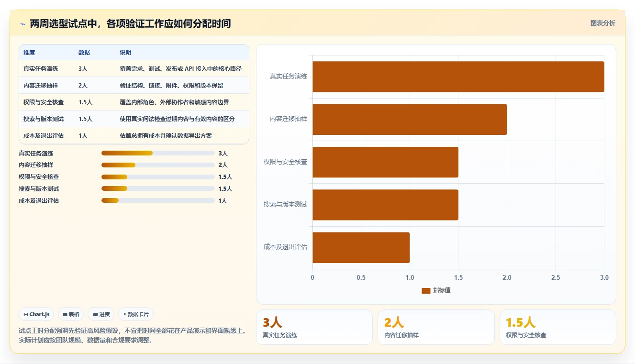Click the 成本及退出评估 progress bar
The image size is (635, 364).
(158, 201)
